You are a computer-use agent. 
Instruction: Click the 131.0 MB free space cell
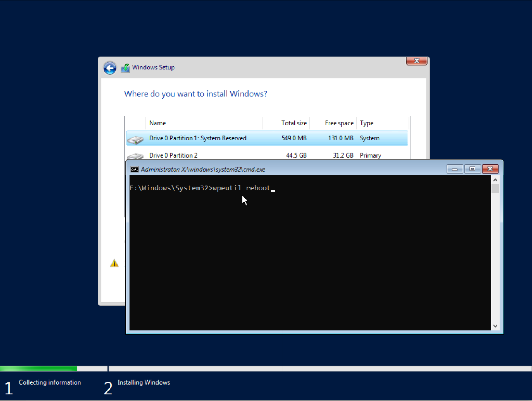[341, 138]
